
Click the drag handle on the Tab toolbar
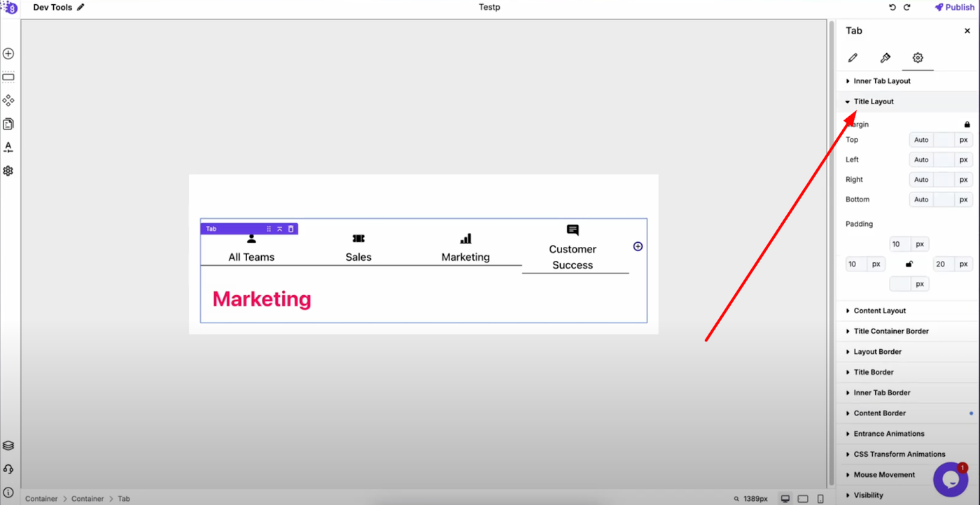pos(269,229)
